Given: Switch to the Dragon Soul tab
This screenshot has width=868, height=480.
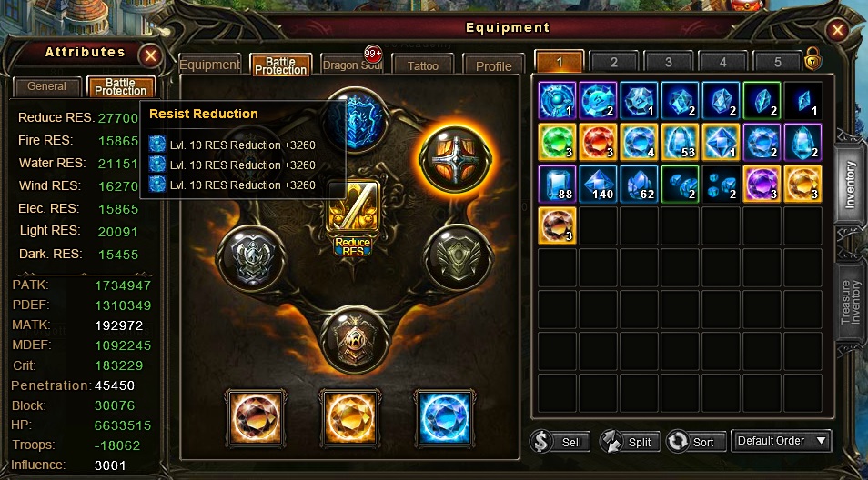Looking at the screenshot, I should pos(352,65).
